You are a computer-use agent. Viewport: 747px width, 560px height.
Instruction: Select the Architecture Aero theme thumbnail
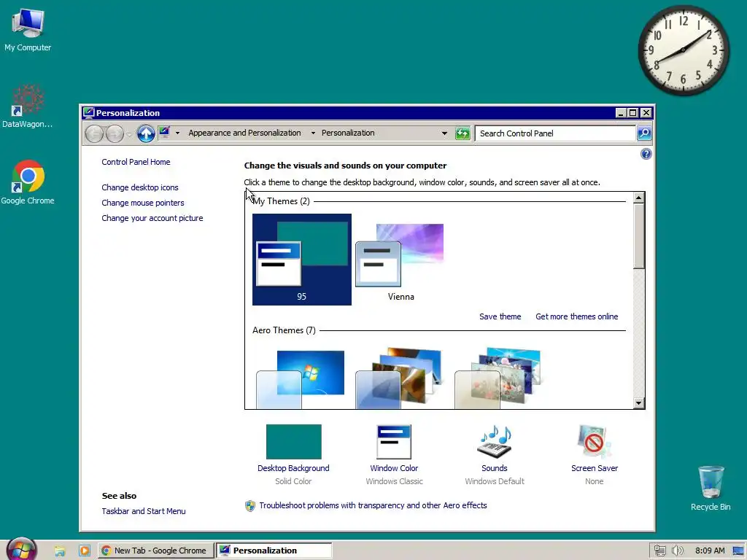400,378
